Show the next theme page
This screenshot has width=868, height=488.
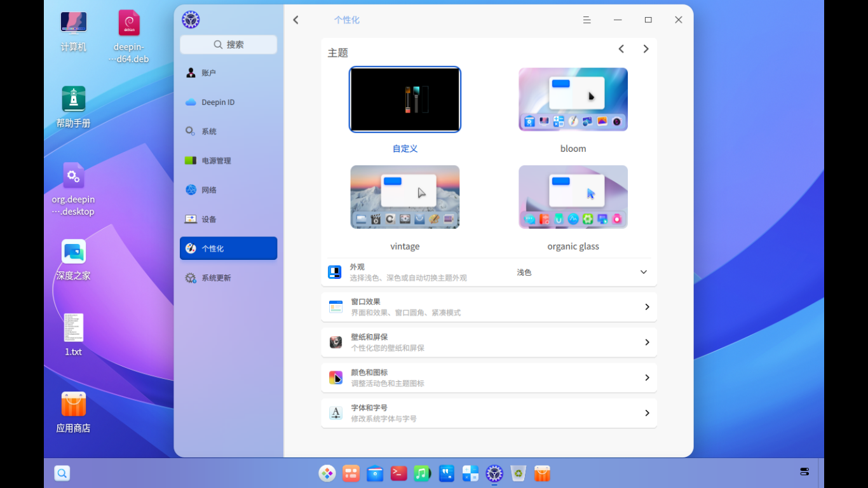tap(646, 49)
